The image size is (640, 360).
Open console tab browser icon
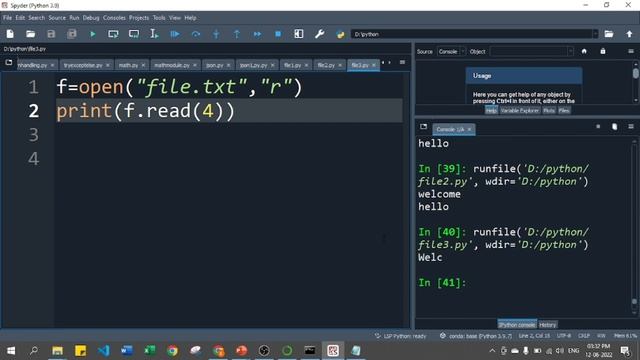coord(424,127)
